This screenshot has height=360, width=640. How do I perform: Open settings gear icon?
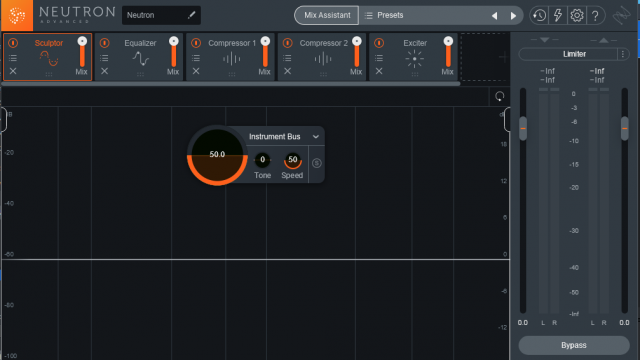576,16
